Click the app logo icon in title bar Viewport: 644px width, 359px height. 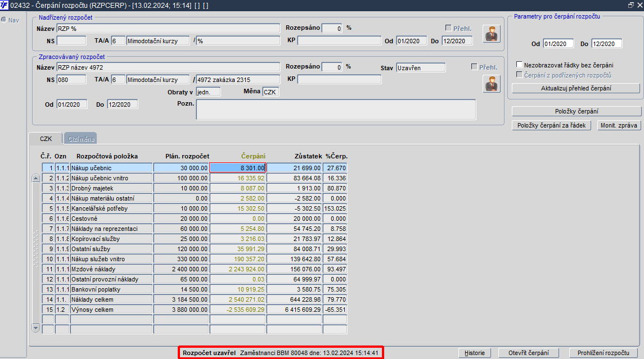click(4, 5)
